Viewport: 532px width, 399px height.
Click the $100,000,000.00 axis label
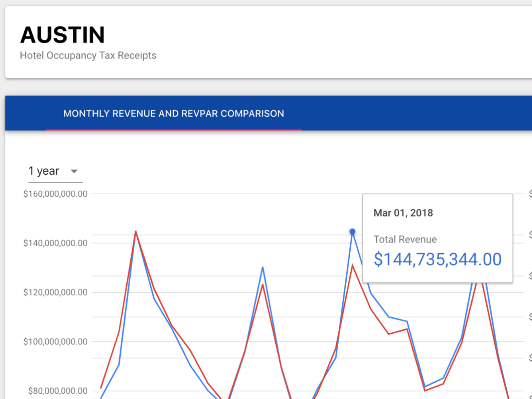pos(55,341)
